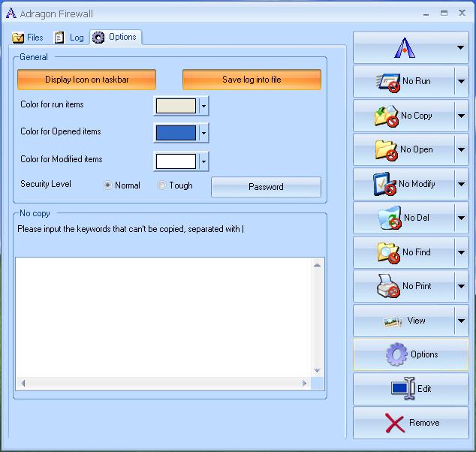Click inside the No copy keywords text box
Screen dimensions: 476x452
pyautogui.click(x=164, y=317)
